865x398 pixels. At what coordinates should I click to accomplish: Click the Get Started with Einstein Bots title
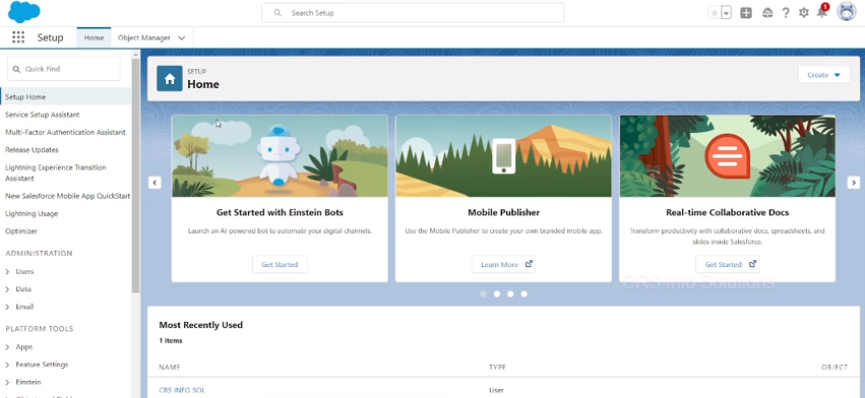(x=280, y=213)
